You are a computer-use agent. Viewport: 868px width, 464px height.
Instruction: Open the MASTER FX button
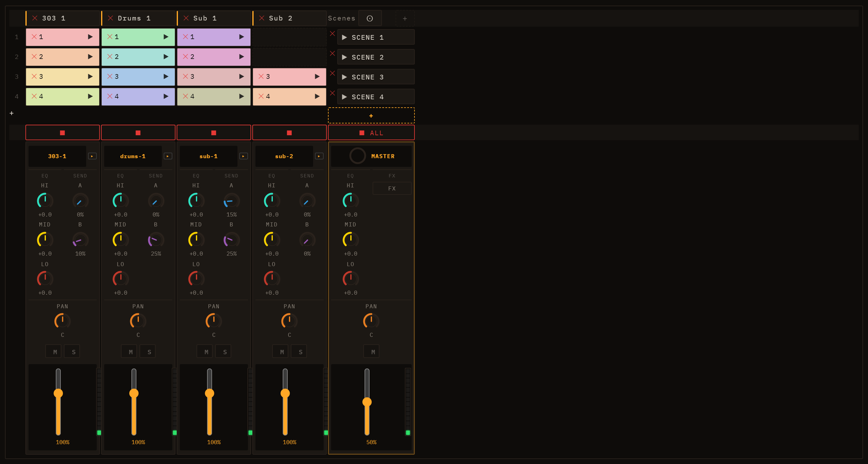click(x=392, y=189)
